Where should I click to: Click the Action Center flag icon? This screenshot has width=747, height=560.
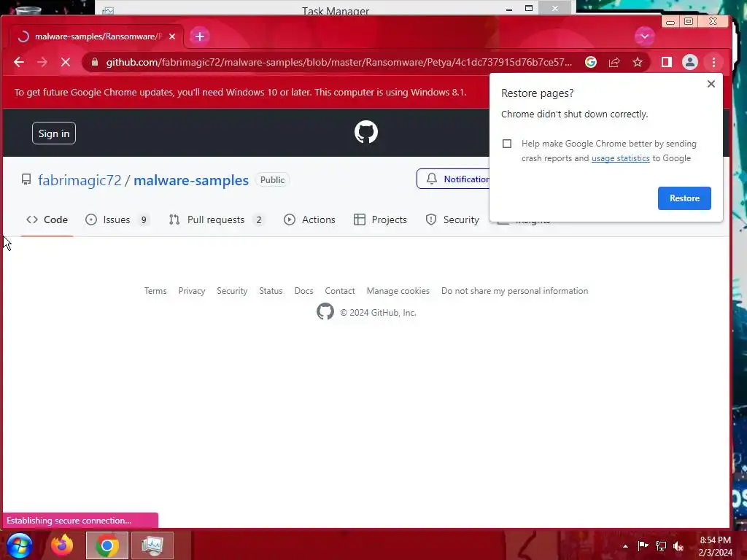coord(643,546)
